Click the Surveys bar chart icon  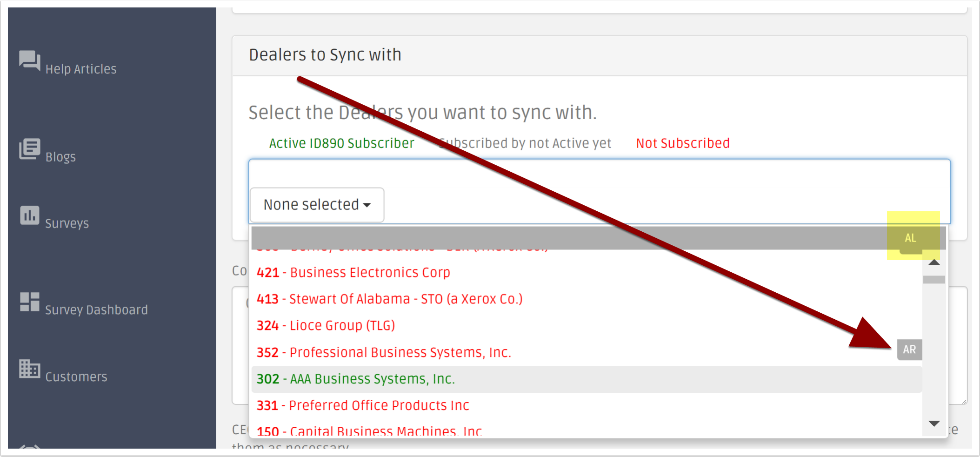point(29,215)
